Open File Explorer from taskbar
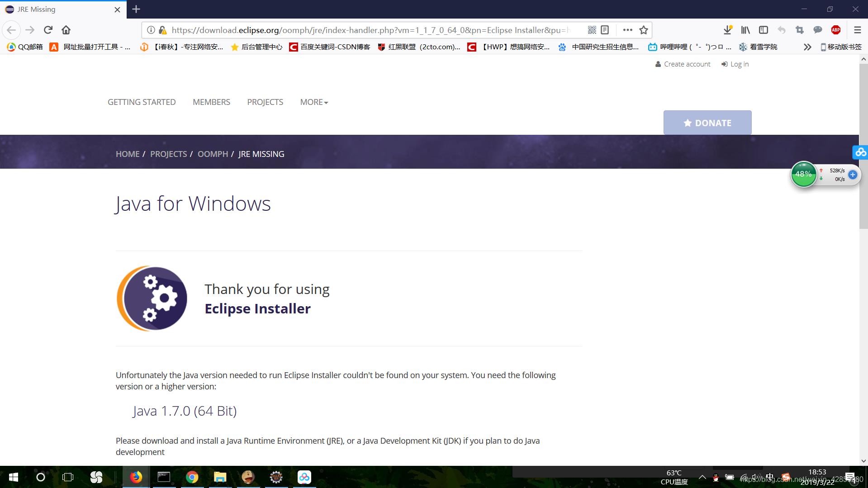Viewport: 868px width, 488px height. click(x=220, y=477)
